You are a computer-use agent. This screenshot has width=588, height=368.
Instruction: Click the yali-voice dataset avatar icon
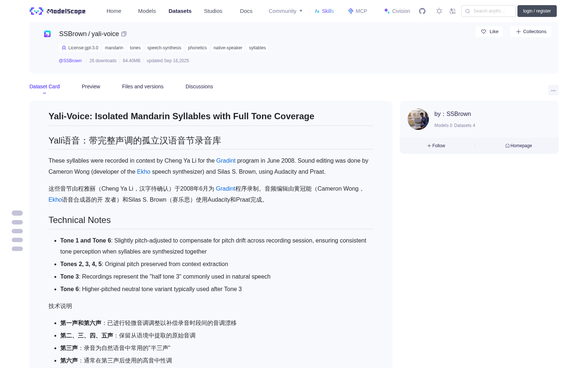(x=47, y=34)
